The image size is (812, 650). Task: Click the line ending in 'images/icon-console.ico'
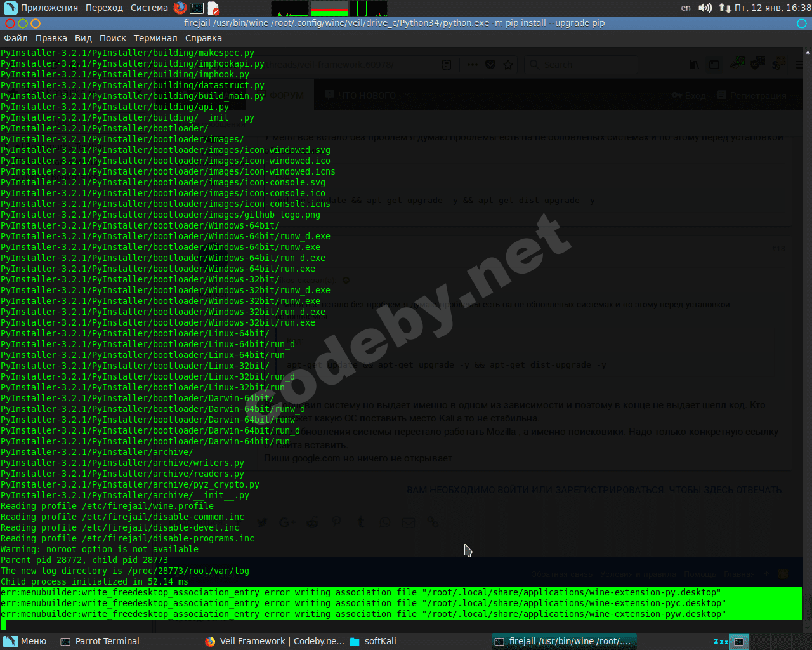click(163, 194)
